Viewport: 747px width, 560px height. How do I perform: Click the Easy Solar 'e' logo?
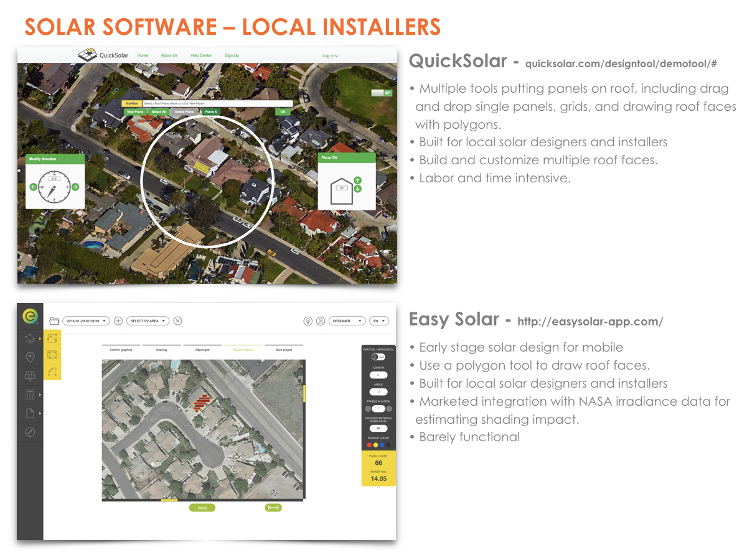coord(29,317)
